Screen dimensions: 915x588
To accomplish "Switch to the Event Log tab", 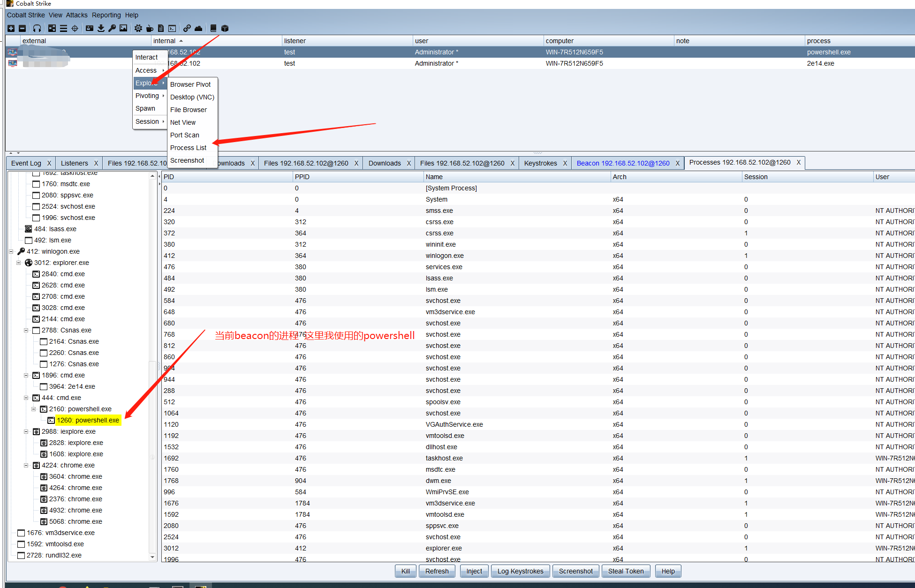I will pyautogui.click(x=26, y=163).
